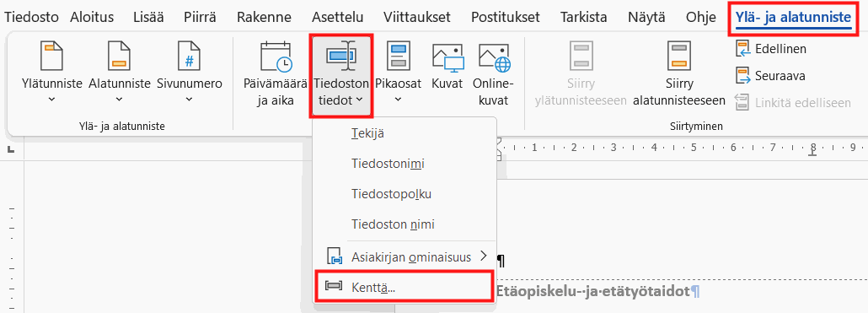Go to Edellinen previous section

[x=769, y=49]
